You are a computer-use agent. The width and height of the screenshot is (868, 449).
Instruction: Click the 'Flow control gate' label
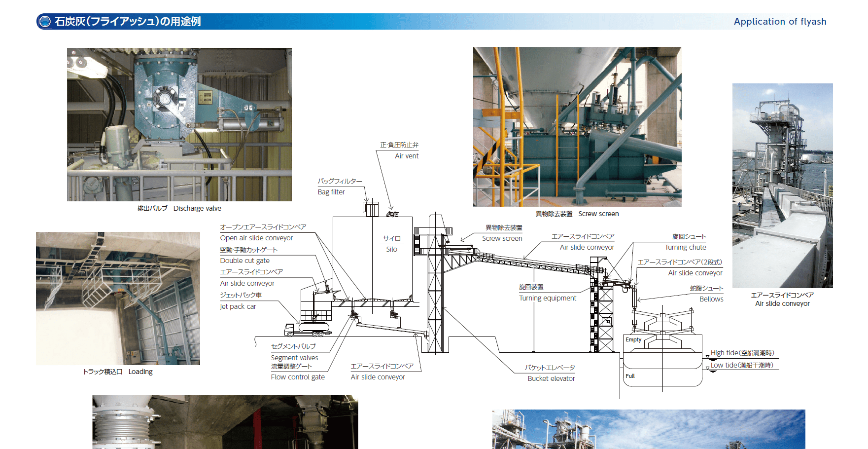[298, 377]
